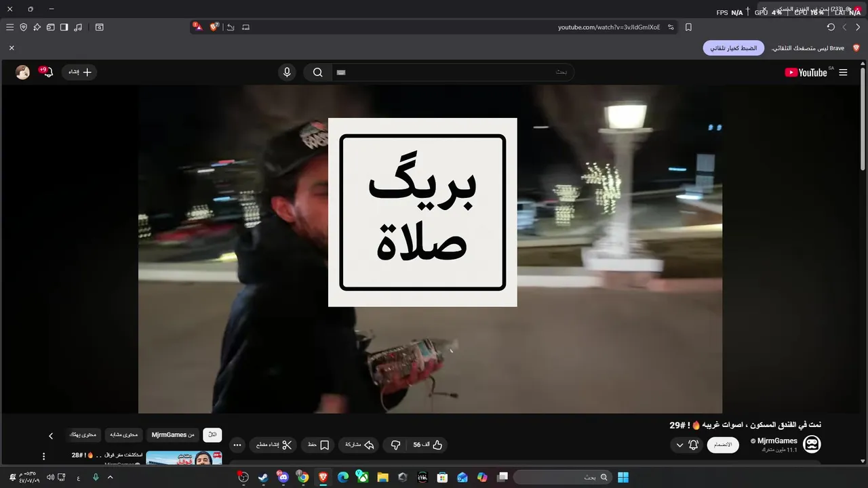Like the video with 56K likes
The width and height of the screenshot is (868, 488).
(x=429, y=445)
